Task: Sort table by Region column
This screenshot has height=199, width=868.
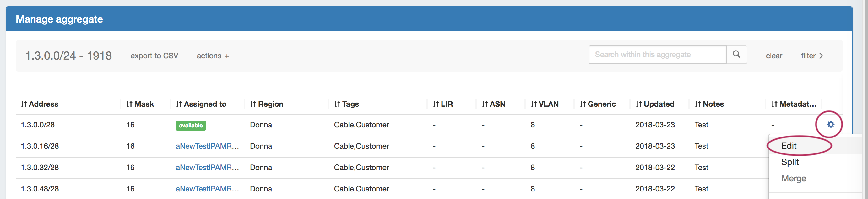Action: 266,105
